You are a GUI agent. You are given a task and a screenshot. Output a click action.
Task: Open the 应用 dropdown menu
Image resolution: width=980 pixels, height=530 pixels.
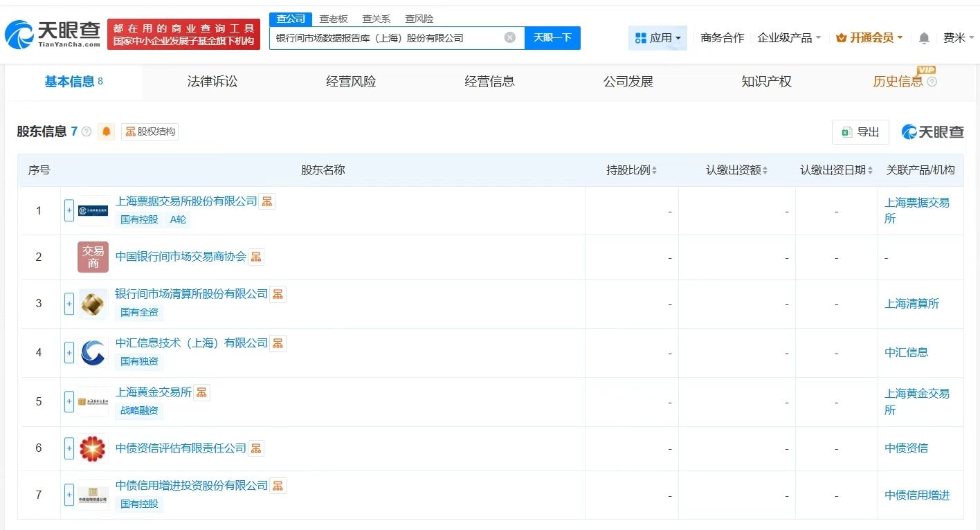coord(657,38)
